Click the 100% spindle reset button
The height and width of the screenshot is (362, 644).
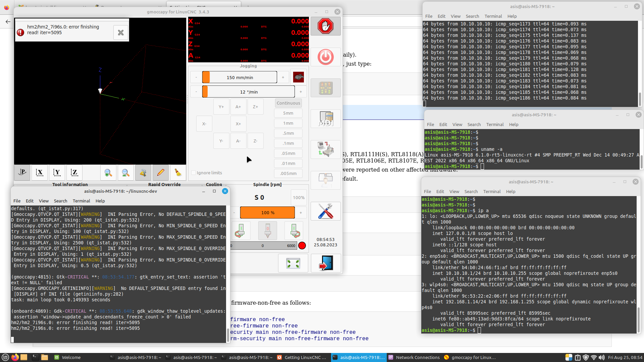pyautogui.click(x=299, y=198)
